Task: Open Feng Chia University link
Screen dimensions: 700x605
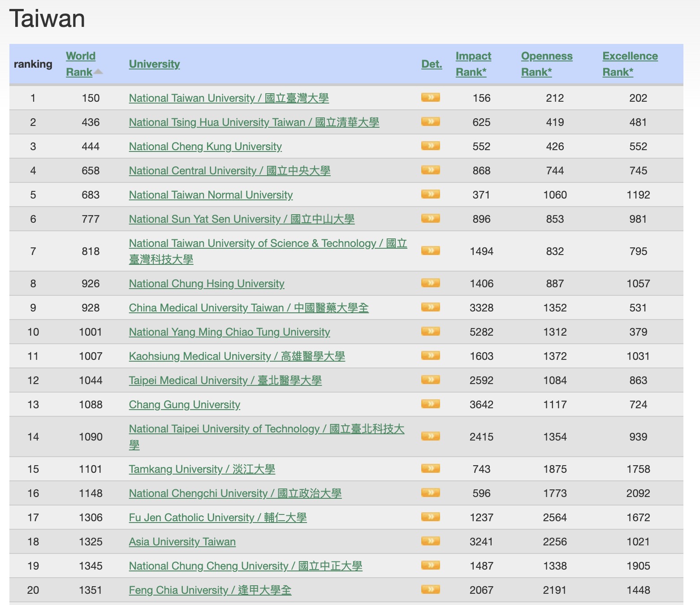Action: [x=210, y=590]
